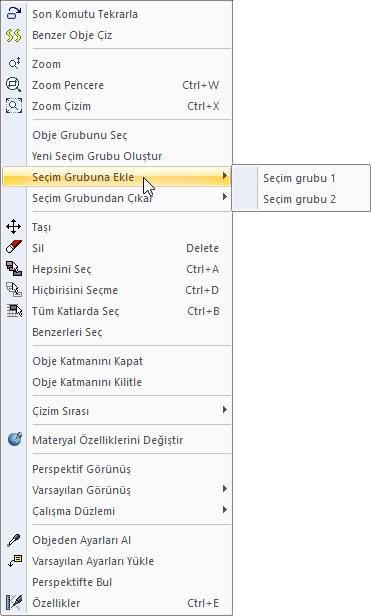Click the Taşı move arrows icon
The width and height of the screenshot is (371, 616).
coord(14,227)
